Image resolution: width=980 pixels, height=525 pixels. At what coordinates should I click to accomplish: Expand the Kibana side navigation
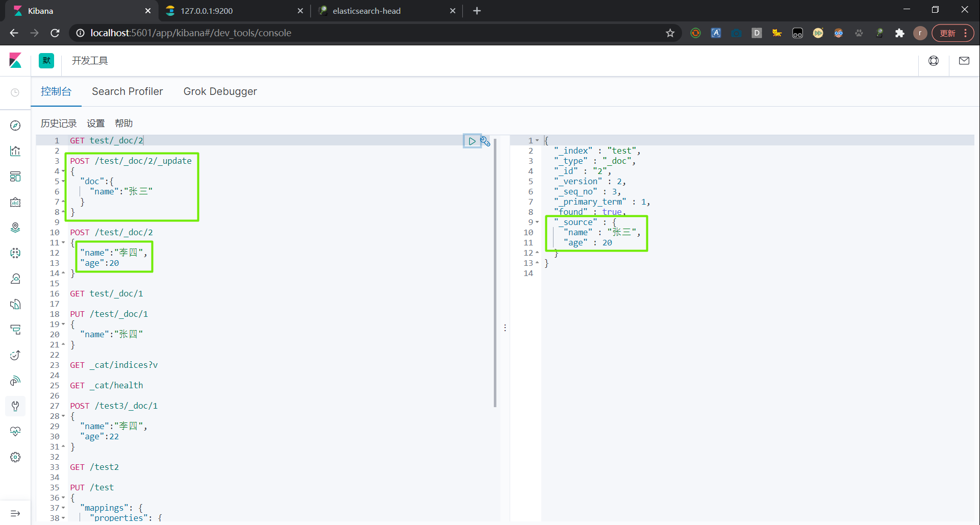(x=15, y=513)
